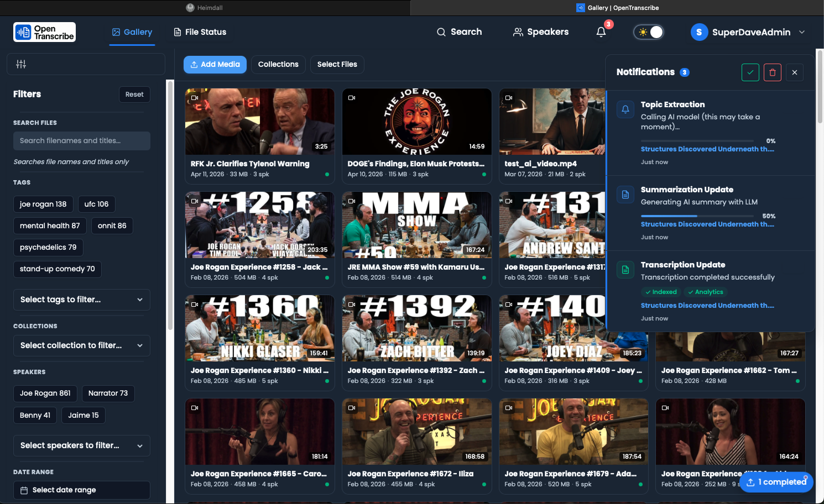The width and height of the screenshot is (824, 504).
Task: Open file link under Topic Extraction notification
Action: 707,149
